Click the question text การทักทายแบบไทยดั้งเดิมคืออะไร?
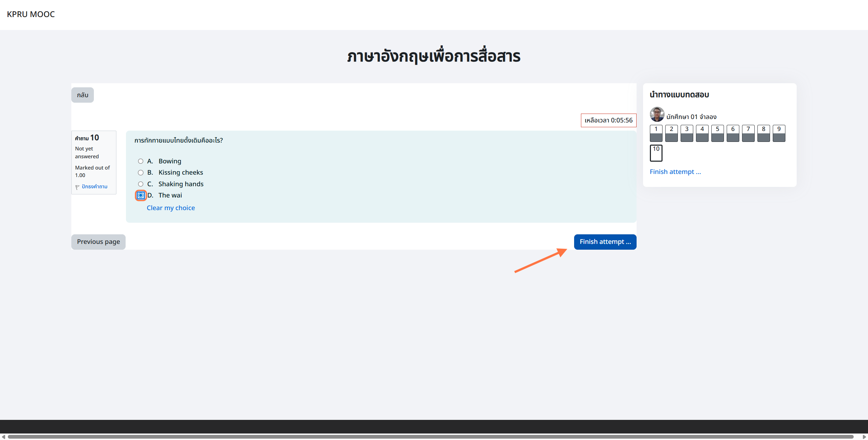Viewport: 868px width, 440px height. (179, 141)
